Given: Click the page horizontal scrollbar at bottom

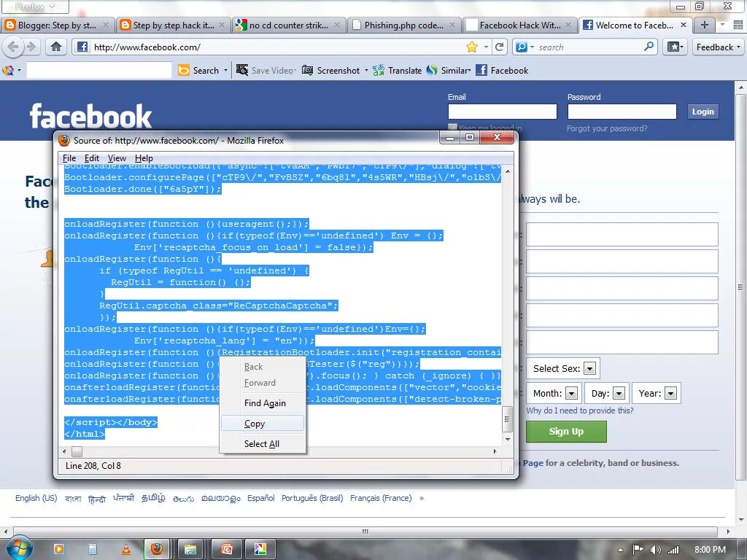Looking at the screenshot, I should pyautogui.click(x=365, y=532).
